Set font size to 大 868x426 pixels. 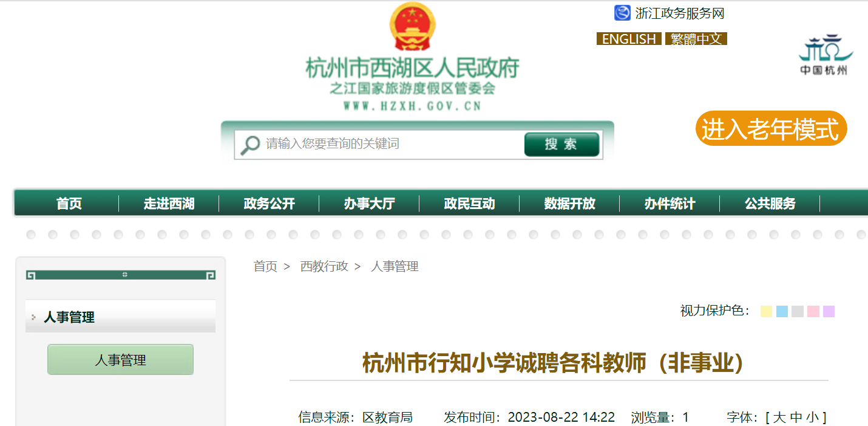point(779,417)
